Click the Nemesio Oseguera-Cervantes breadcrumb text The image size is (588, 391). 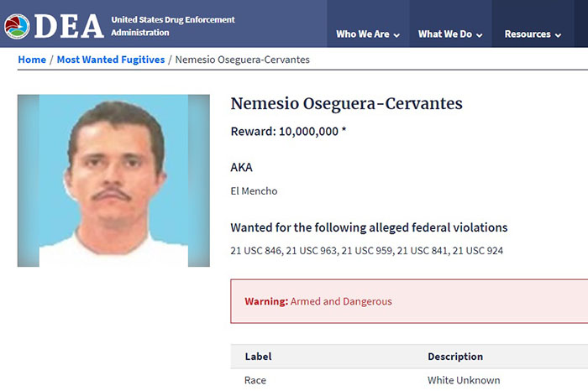[x=242, y=60]
